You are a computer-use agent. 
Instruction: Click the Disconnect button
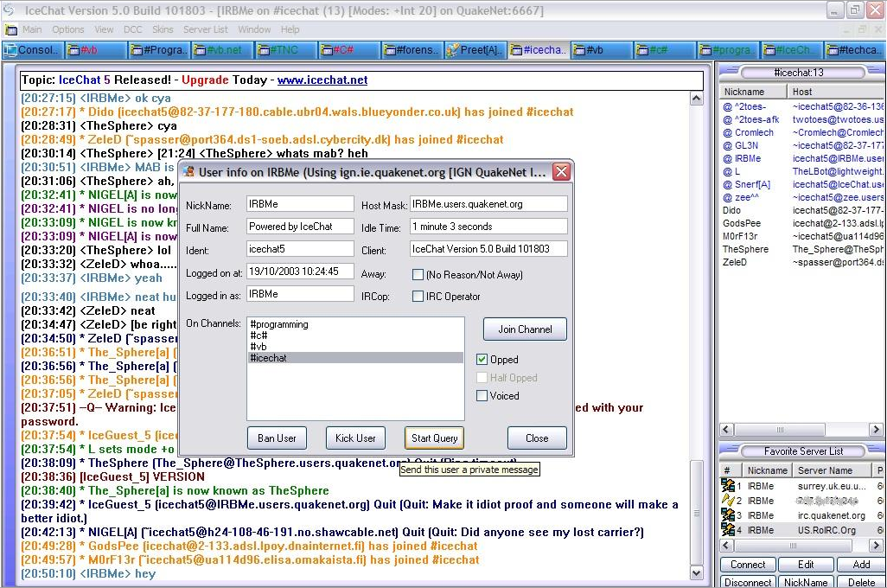[x=748, y=582]
